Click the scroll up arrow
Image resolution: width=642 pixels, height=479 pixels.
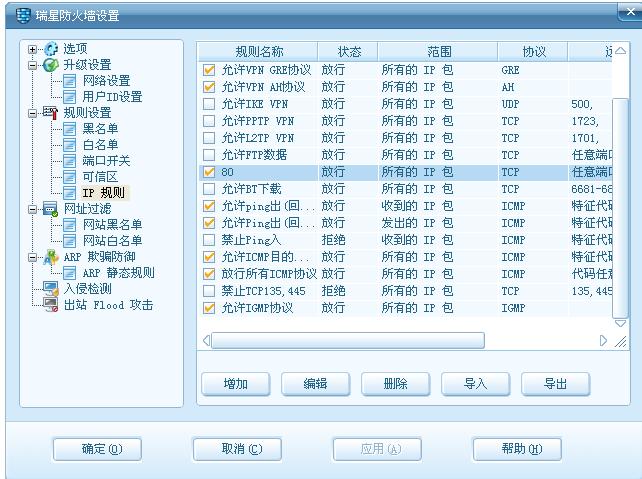click(620, 51)
